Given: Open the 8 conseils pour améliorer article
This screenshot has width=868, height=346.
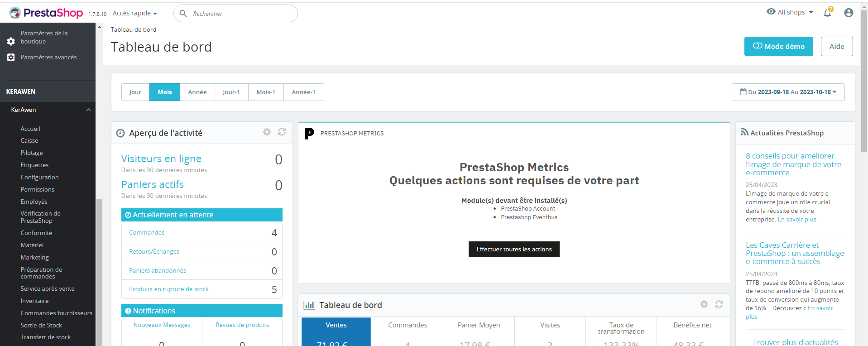Looking at the screenshot, I should coord(793,164).
